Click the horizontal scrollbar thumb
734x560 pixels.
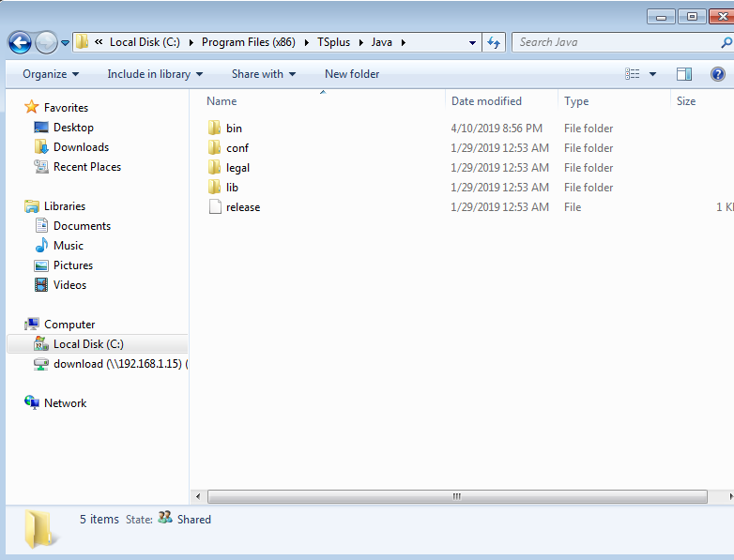click(457, 496)
